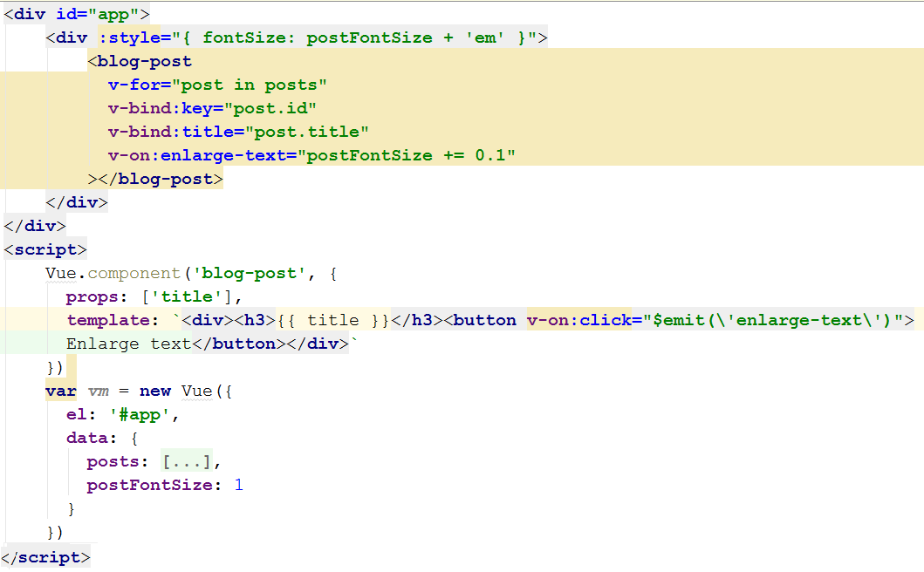Screen dimensions: 924x572
Task: Click the 'Enlarge text' button label
Action: (128, 344)
